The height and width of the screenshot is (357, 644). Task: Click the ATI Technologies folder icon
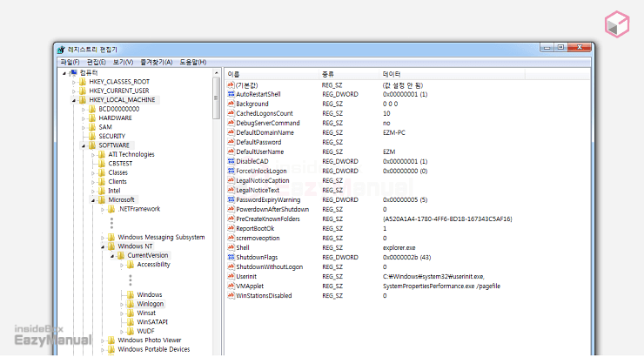click(x=102, y=154)
